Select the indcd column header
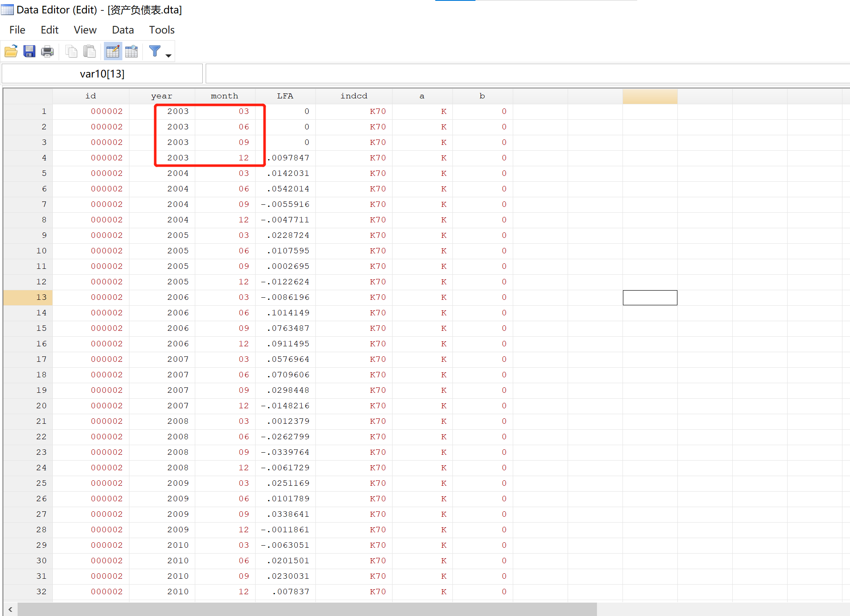850x616 pixels. pyautogui.click(x=354, y=96)
